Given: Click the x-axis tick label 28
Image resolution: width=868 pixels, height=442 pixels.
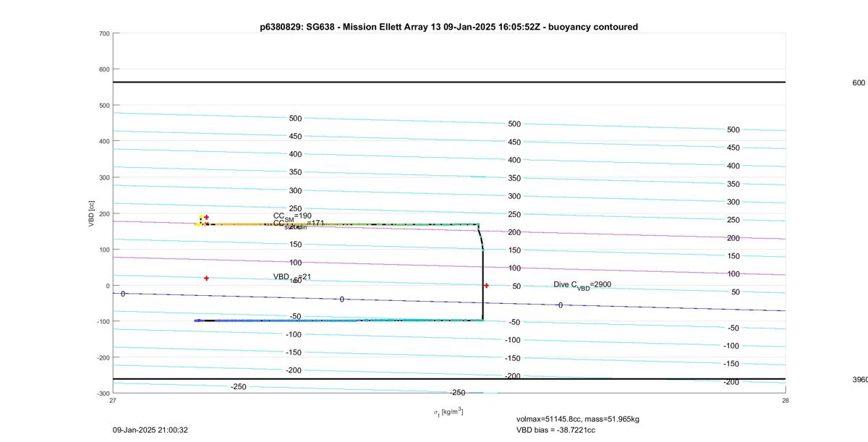Looking at the screenshot, I should click(786, 400).
